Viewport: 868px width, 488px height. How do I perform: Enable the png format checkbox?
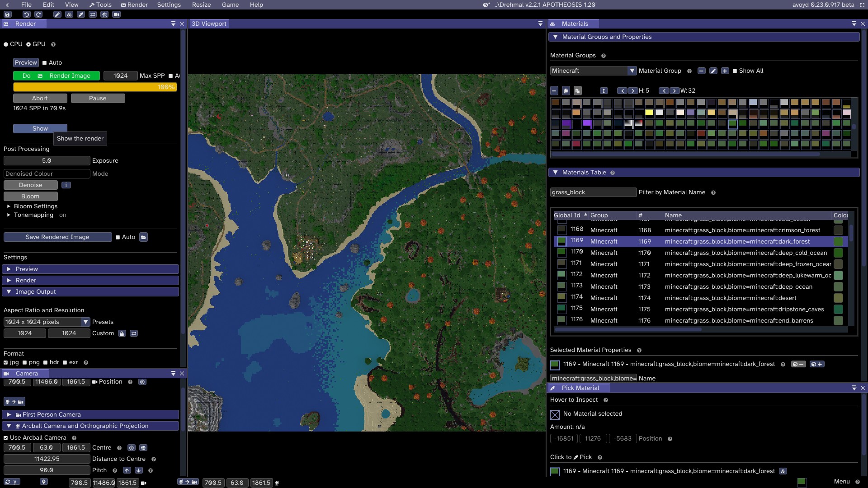(x=25, y=362)
